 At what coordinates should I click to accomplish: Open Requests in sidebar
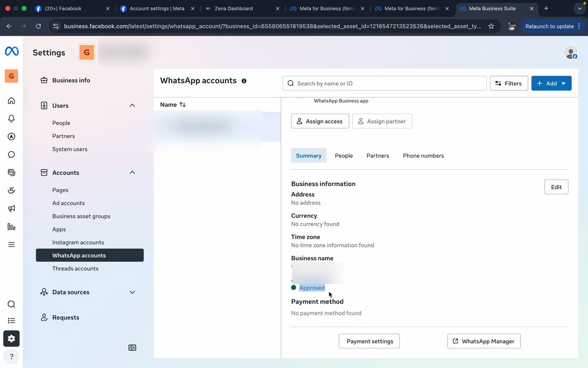pyautogui.click(x=66, y=318)
